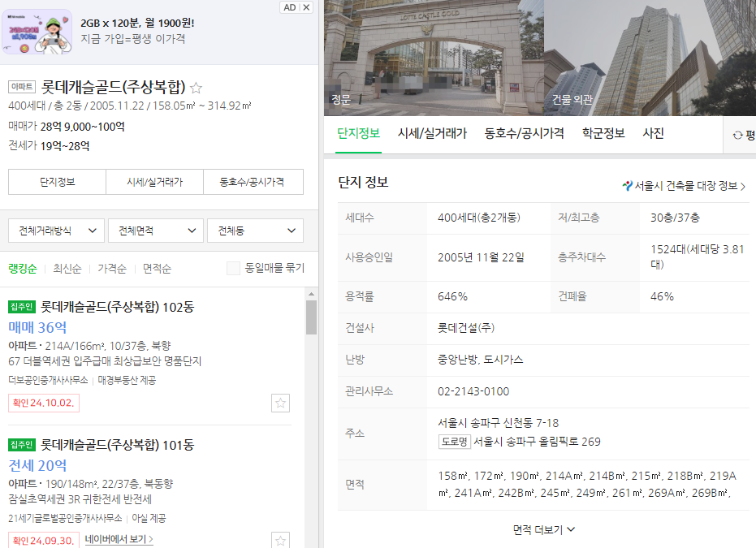Image resolution: width=756 pixels, height=548 pixels.
Task: Switch to the 시세/실거래가 tab
Action: 432,133
